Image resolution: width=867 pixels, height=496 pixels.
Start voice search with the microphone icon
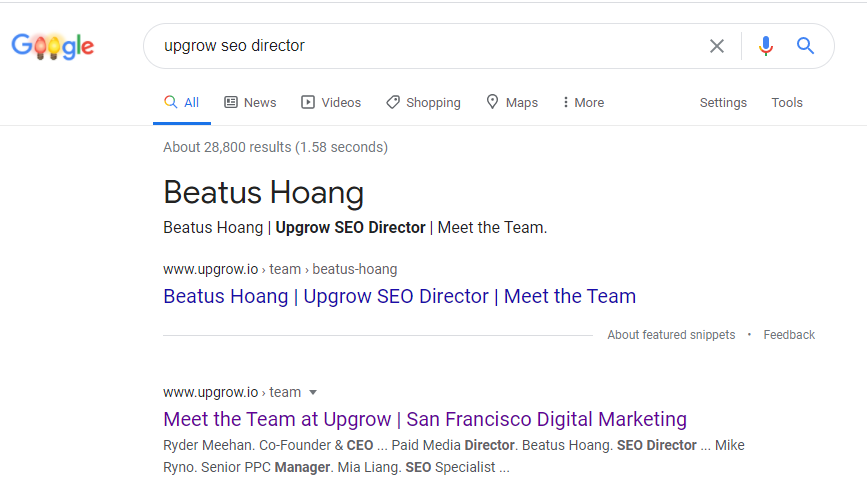pyautogui.click(x=766, y=46)
